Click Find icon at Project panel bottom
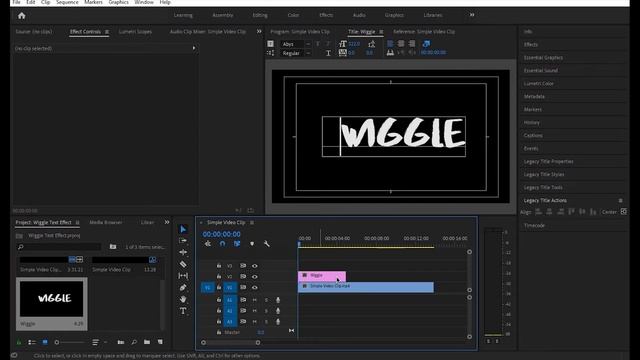 [x=134, y=342]
